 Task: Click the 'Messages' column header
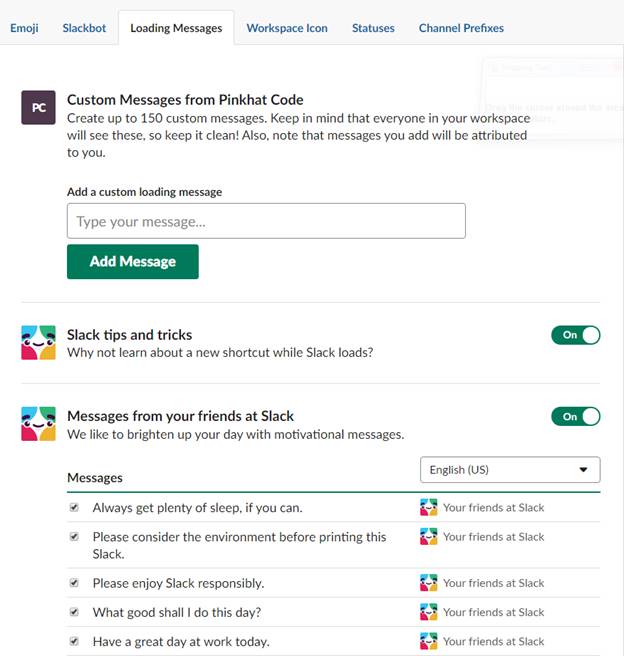click(95, 478)
